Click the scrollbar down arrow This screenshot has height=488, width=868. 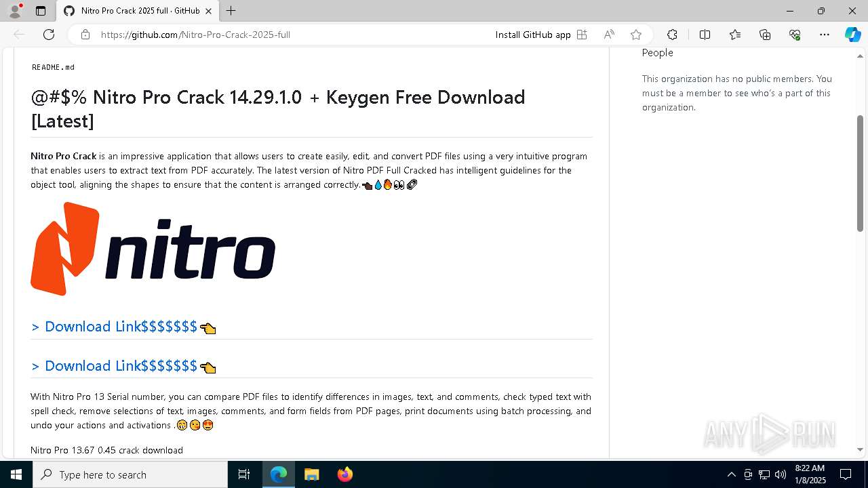[x=860, y=449]
